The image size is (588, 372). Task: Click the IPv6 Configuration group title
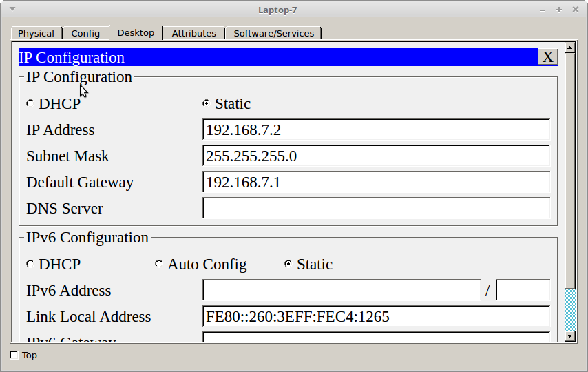[x=87, y=238]
